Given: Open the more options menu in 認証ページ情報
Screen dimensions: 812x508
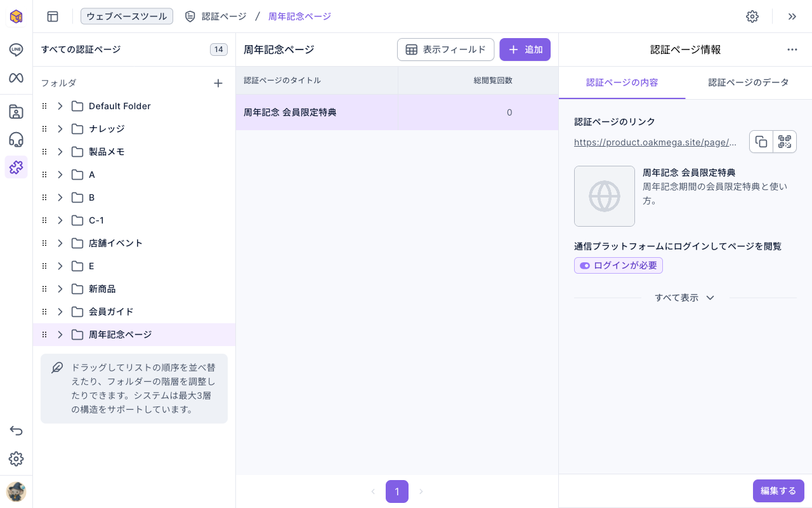Looking at the screenshot, I should click(792, 50).
